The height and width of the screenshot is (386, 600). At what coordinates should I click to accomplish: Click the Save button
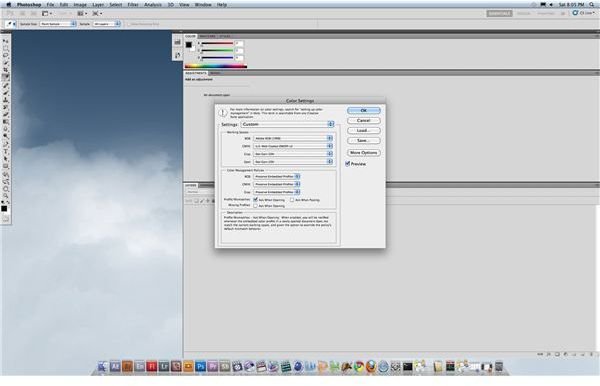pyautogui.click(x=364, y=140)
